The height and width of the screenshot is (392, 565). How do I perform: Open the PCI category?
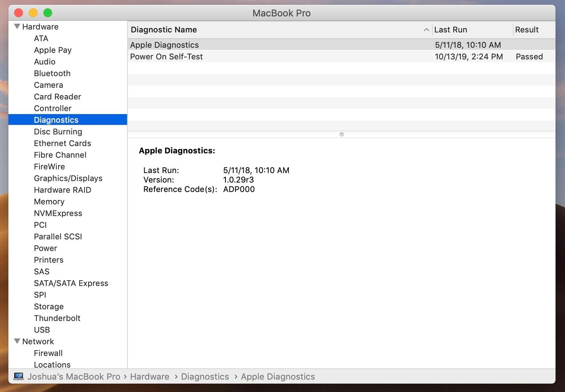click(x=40, y=225)
